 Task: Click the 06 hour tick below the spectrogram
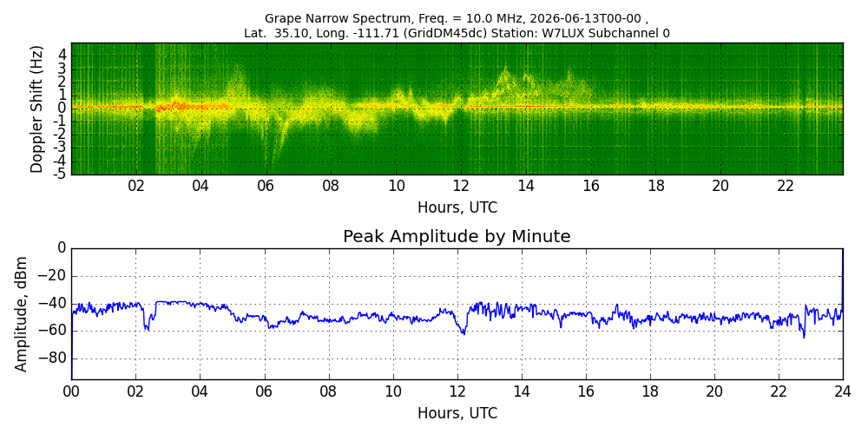(266, 187)
